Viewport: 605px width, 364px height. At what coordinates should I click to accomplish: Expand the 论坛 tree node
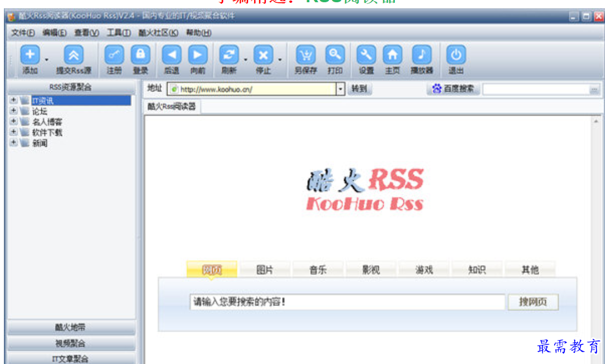(x=13, y=111)
